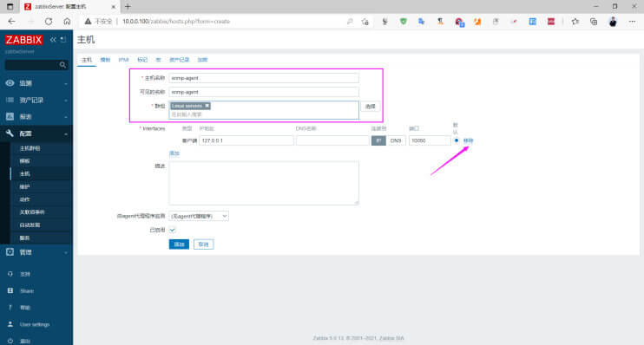644x345 pixels.
Task: Click the IP address field 127.0.0.1
Action: pyautogui.click(x=246, y=140)
